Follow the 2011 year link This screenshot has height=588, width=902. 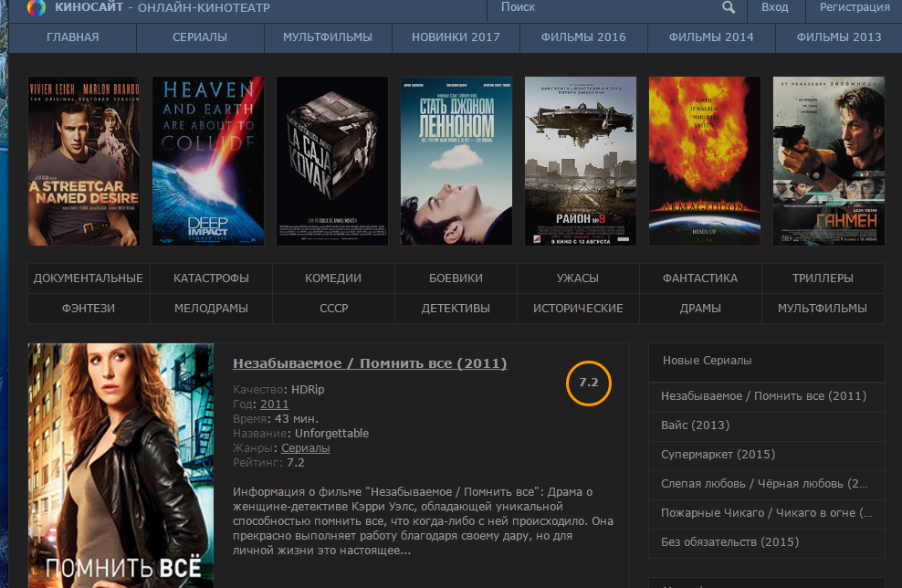(x=275, y=404)
